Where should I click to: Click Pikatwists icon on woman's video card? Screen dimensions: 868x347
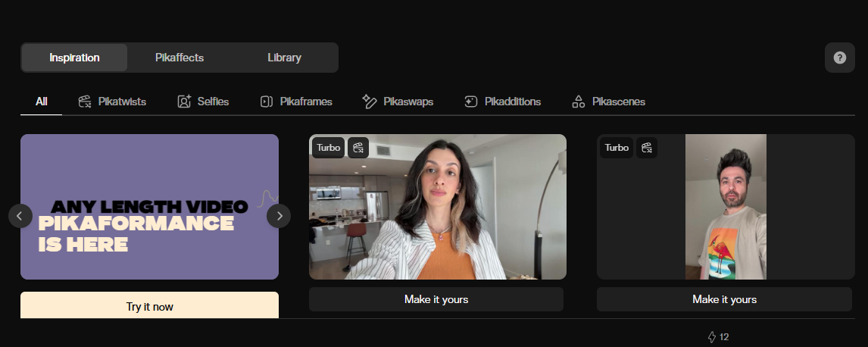click(x=358, y=148)
